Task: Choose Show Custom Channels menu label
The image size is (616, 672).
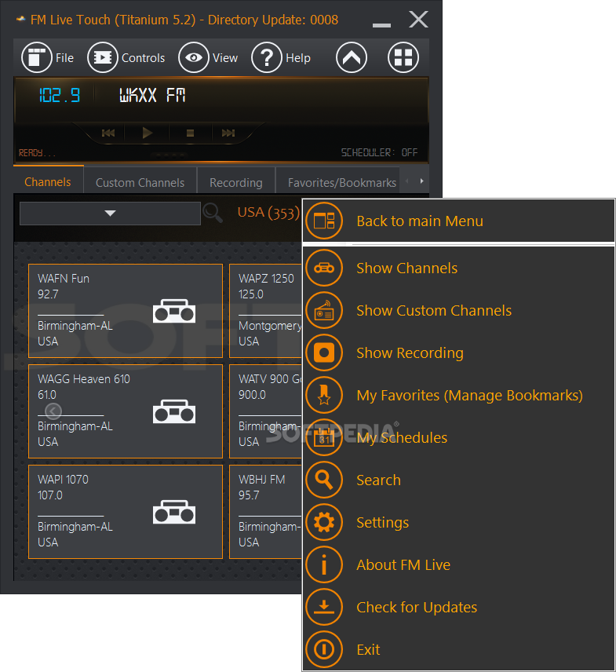Action: point(434,310)
